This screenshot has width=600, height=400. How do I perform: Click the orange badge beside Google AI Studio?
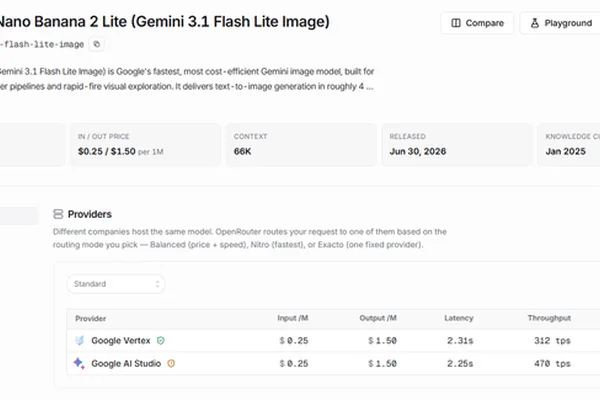171,363
